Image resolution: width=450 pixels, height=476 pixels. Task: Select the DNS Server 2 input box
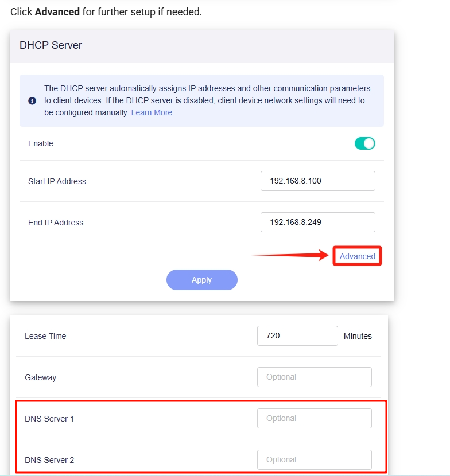click(314, 460)
